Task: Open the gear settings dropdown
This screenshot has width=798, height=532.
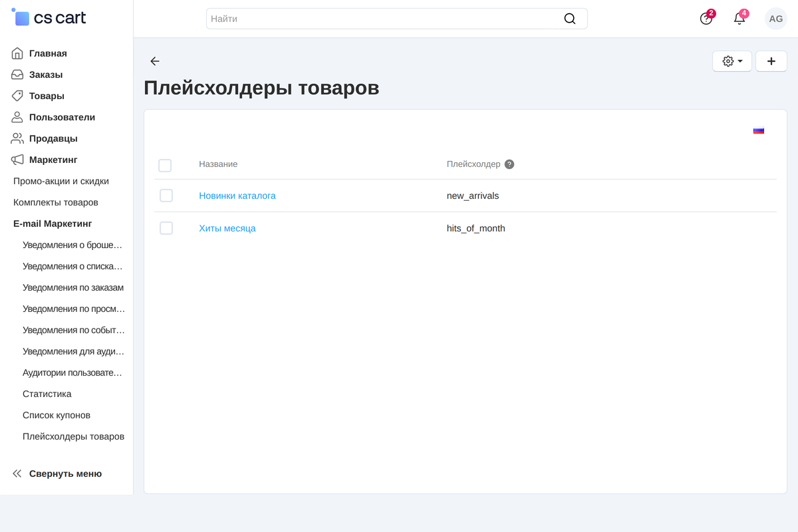Action: [x=732, y=61]
